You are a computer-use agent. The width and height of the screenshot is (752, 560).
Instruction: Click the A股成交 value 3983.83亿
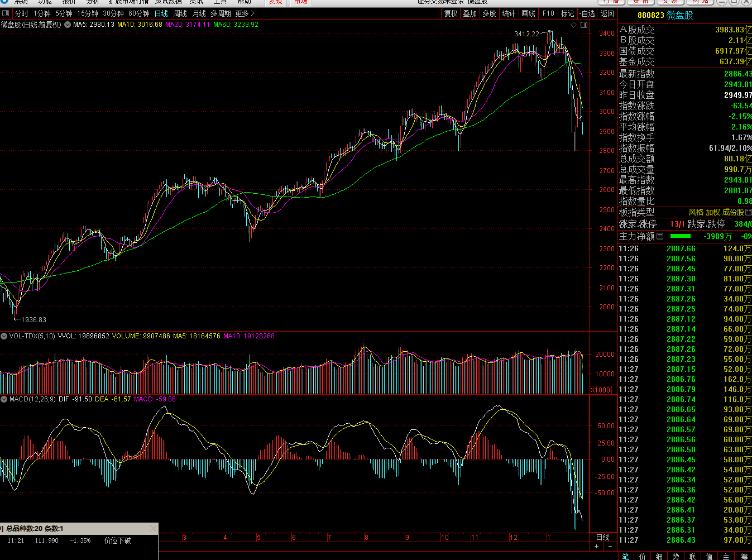[x=733, y=30]
